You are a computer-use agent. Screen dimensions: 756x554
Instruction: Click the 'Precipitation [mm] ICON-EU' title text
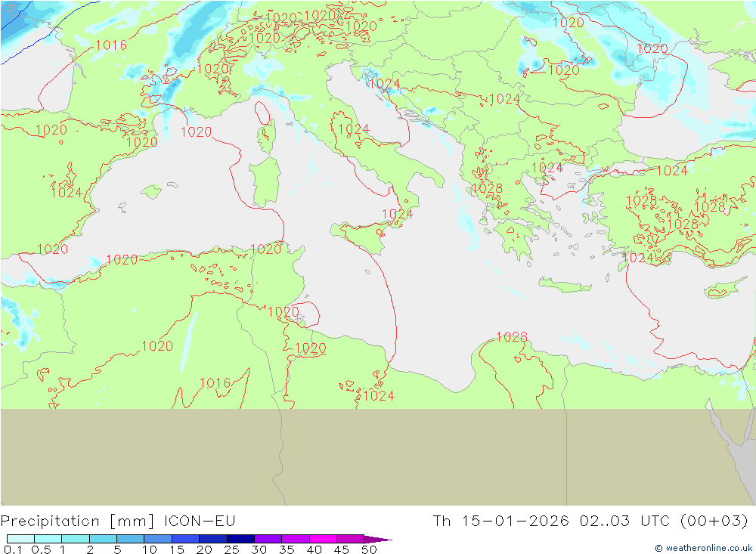(x=118, y=521)
